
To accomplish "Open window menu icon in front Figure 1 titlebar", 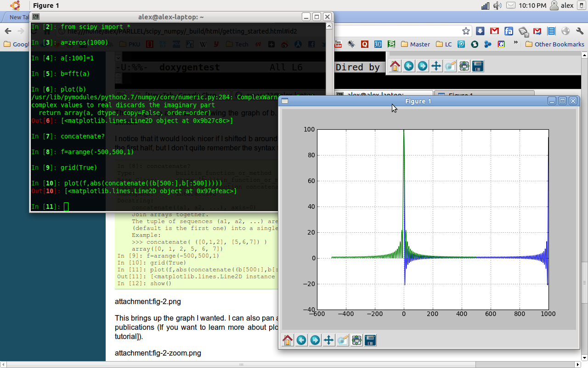I will (x=284, y=101).
